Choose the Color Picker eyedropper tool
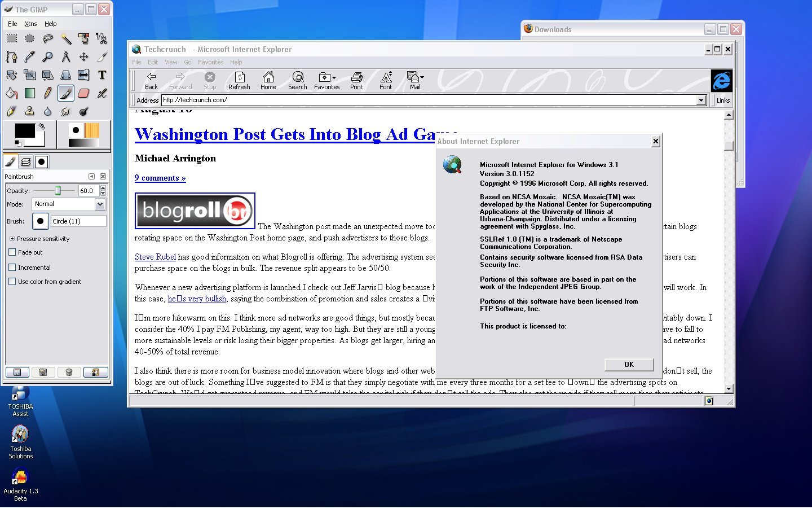This screenshot has height=508, width=812. 30,56
